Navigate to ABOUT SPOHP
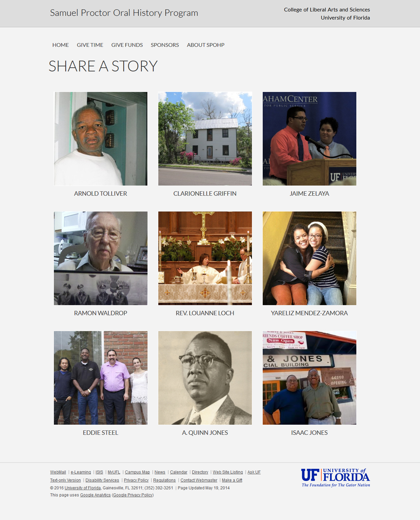Image resolution: width=420 pixels, height=520 pixels. click(x=205, y=45)
